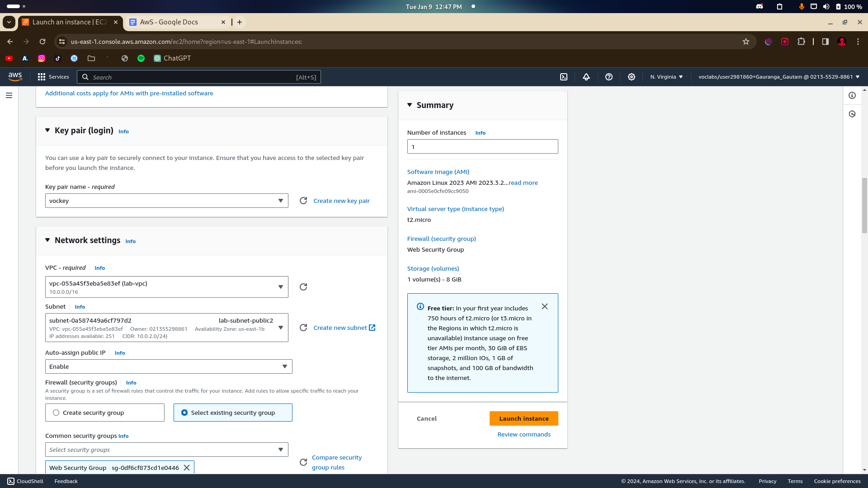Open the AWS Services menu
868x488 pixels.
[53, 77]
